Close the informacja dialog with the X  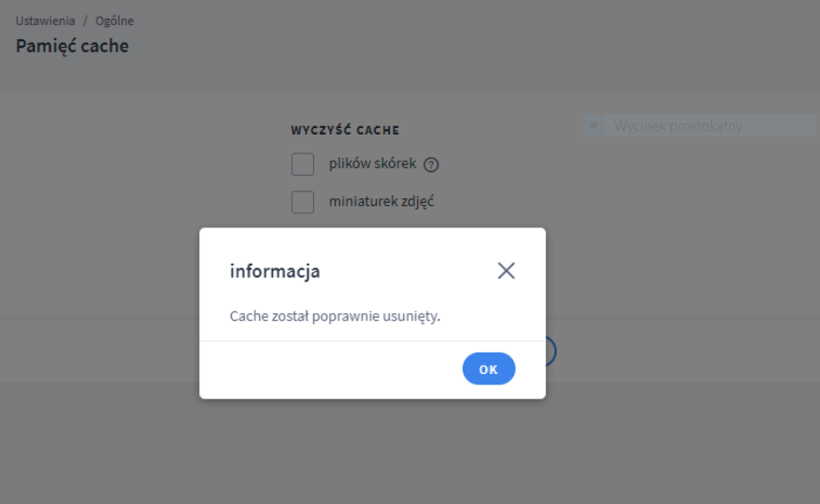coord(506,271)
